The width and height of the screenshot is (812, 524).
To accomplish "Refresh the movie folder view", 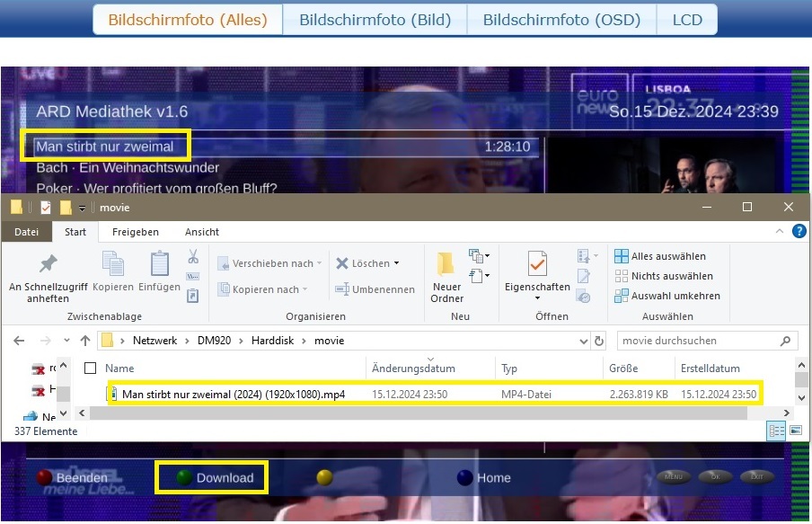I will pyautogui.click(x=599, y=341).
